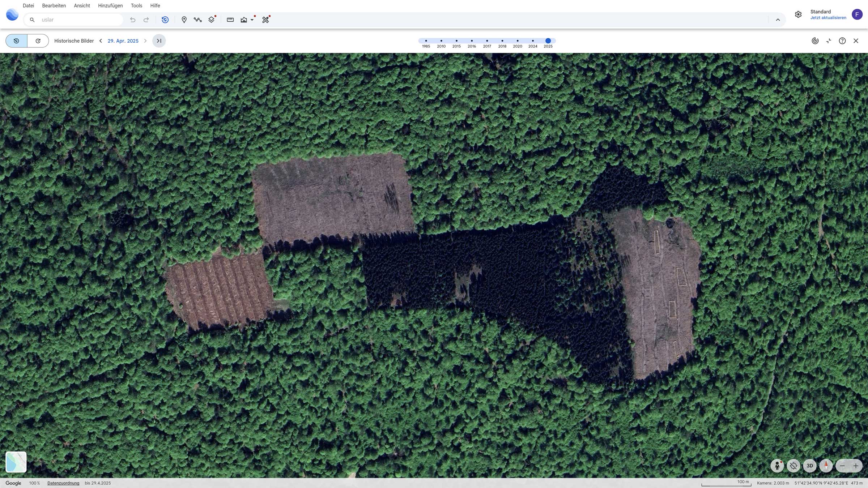This screenshot has width=868, height=488.
Task: Go to the next image date
Action: click(x=145, y=41)
